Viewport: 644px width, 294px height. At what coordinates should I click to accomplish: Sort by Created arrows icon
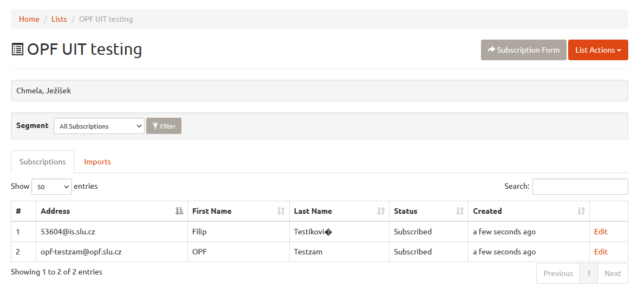pyautogui.click(x=581, y=211)
